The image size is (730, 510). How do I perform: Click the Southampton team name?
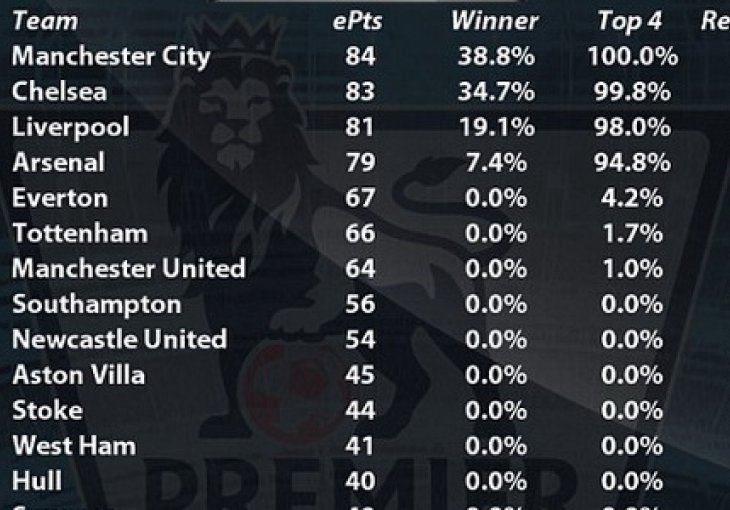click(97, 305)
